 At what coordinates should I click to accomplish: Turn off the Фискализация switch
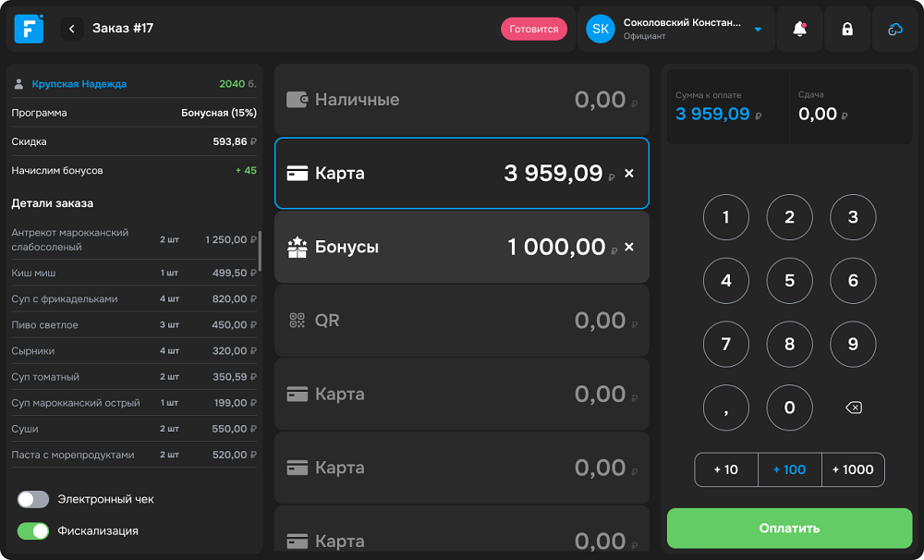click(x=33, y=530)
